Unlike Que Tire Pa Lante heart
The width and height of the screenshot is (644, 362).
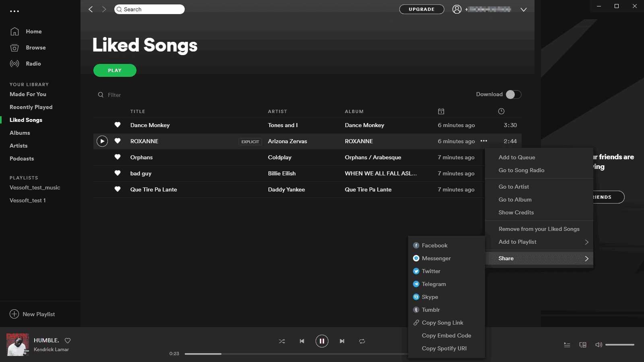point(118,189)
